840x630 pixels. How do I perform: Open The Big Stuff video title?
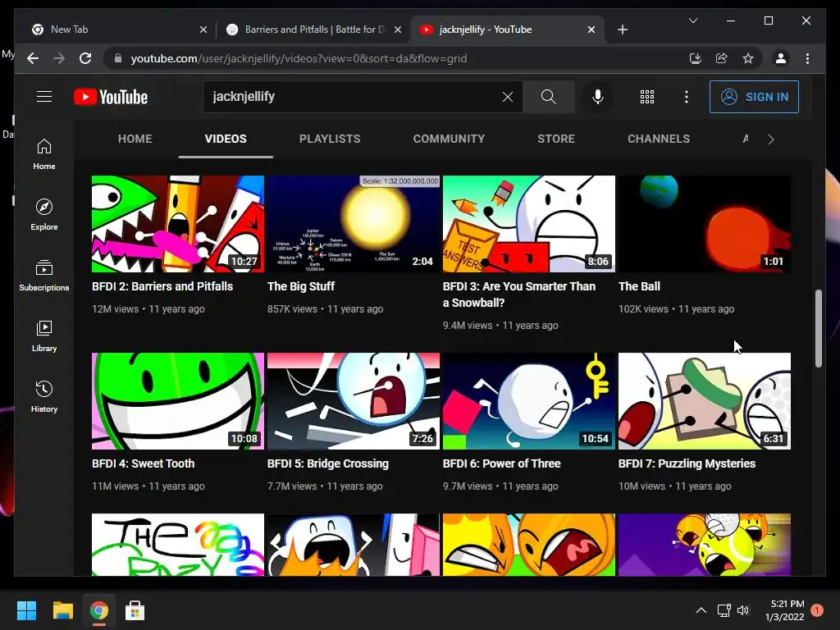[x=301, y=286]
